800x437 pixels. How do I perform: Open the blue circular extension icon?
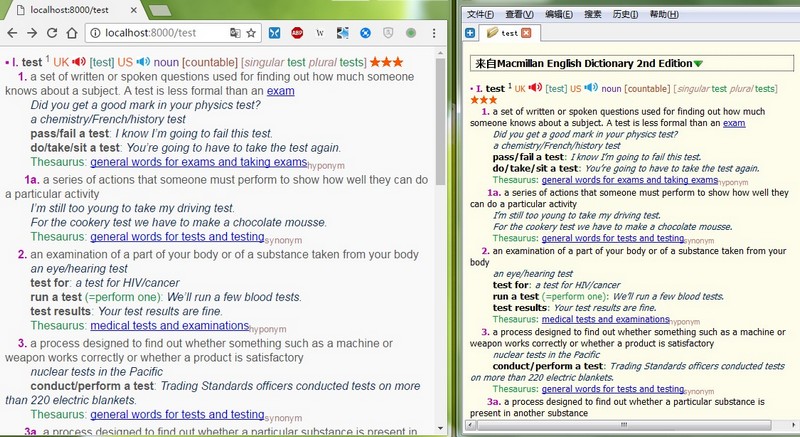click(x=365, y=33)
